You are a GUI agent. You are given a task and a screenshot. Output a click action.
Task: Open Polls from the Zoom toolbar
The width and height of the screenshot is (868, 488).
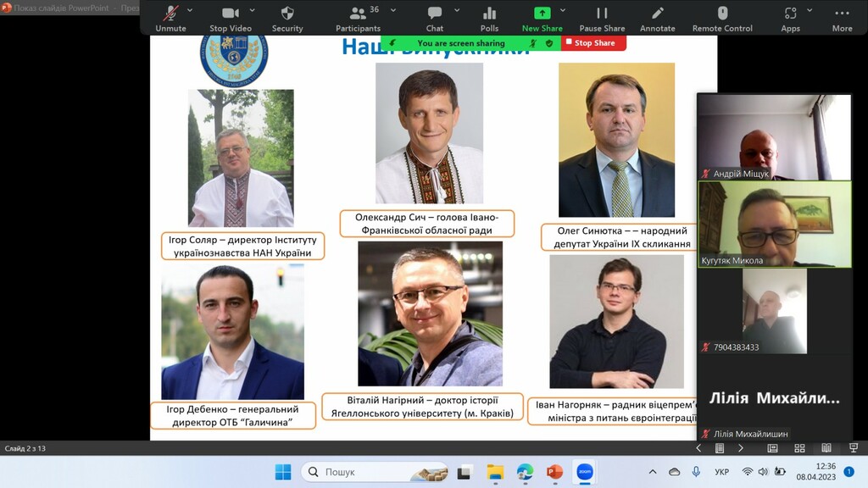click(489, 17)
